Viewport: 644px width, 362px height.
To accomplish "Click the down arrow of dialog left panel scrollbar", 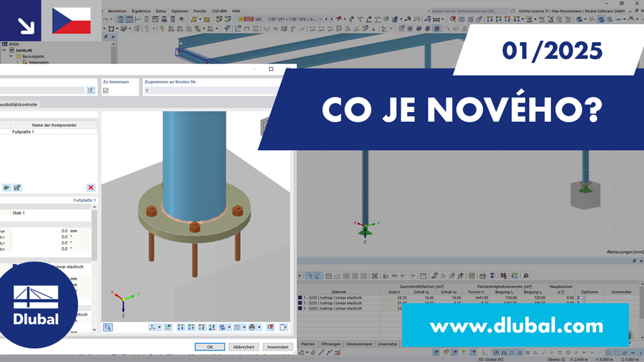I will click(94, 329).
